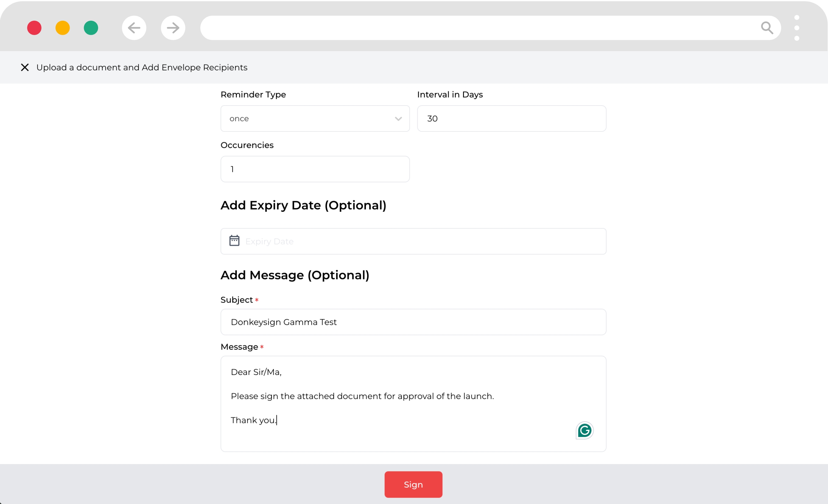The height and width of the screenshot is (504, 828).
Task: Click the Interval in Days field
Action: (x=511, y=119)
